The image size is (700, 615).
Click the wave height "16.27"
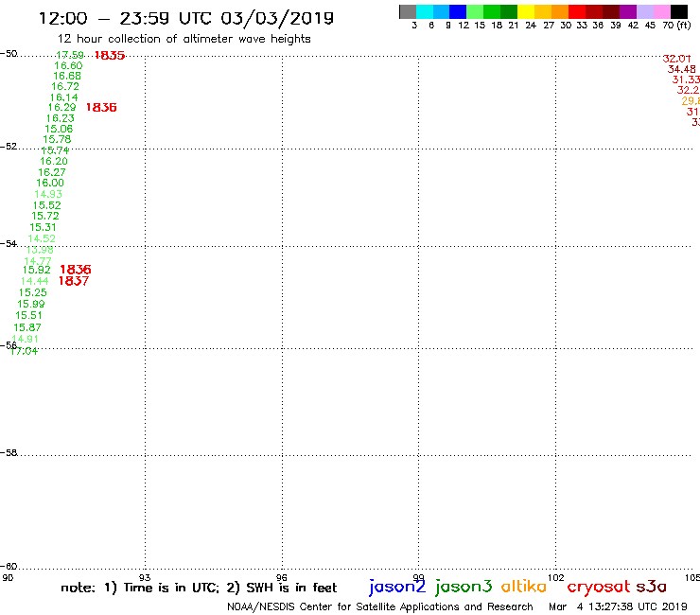coord(52,172)
